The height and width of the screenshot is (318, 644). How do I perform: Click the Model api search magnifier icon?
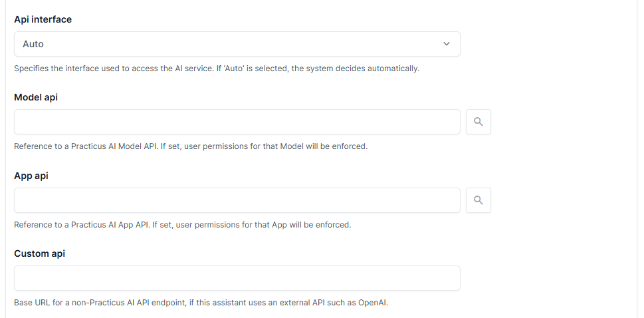479,122
